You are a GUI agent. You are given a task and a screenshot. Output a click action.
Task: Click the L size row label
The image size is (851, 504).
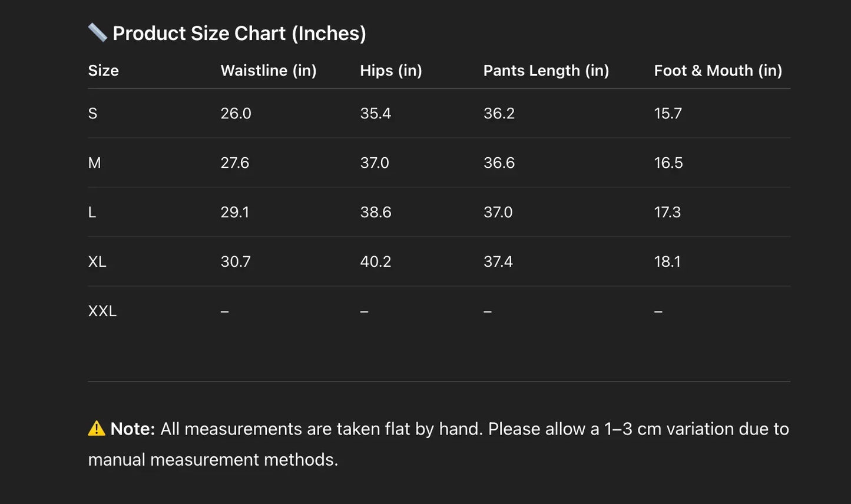pyautogui.click(x=92, y=213)
